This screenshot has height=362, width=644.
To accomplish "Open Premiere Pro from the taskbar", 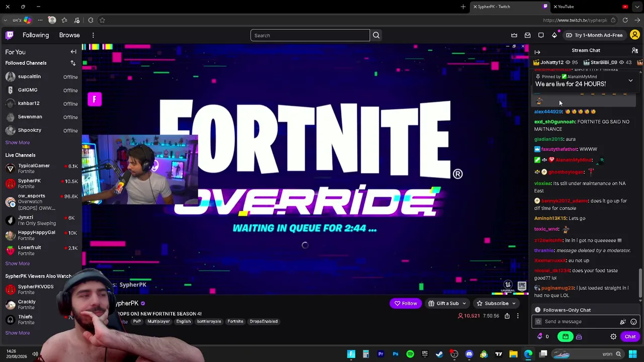I will click(x=381, y=354).
